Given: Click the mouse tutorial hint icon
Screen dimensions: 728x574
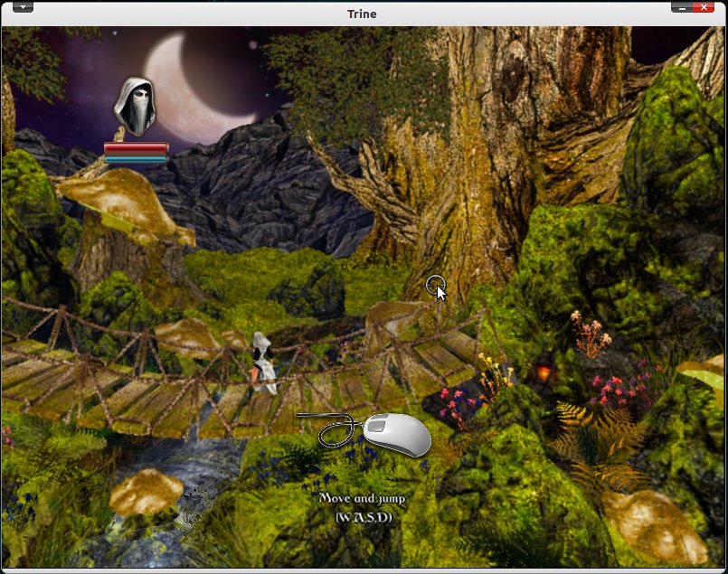Looking at the screenshot, I should coord(395,433).
